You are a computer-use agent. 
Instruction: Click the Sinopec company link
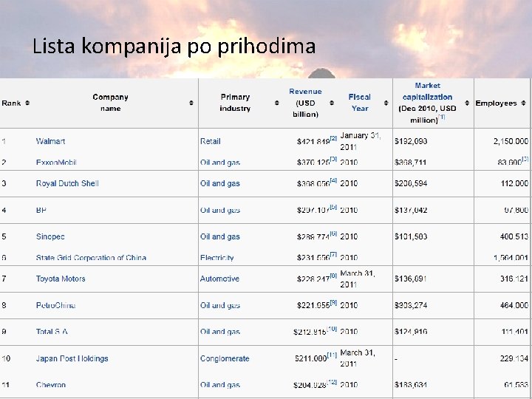[50, 236]
